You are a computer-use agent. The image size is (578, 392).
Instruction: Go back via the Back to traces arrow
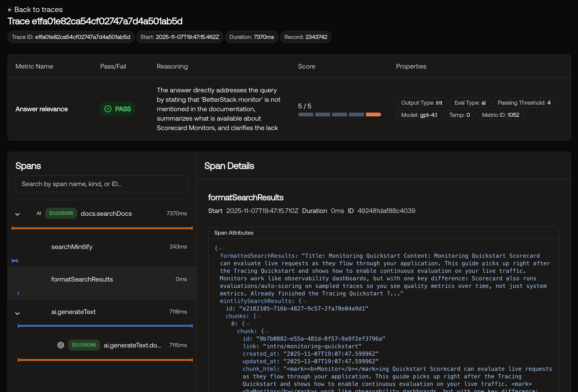click(10, 10)
